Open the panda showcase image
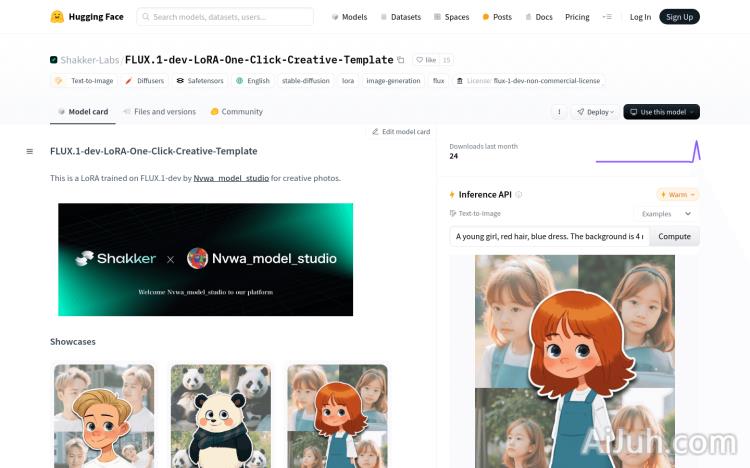Viewport: 750px width, 468px height. tap(221, 416)
